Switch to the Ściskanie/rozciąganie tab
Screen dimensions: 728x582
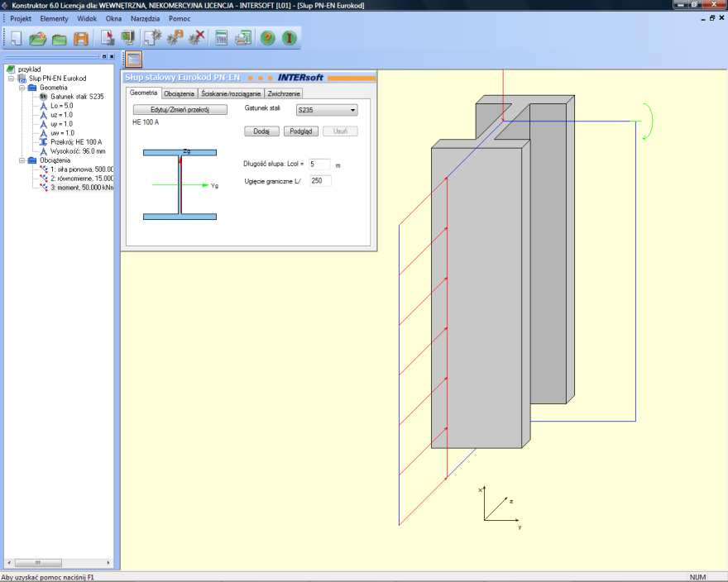(231, 93)
